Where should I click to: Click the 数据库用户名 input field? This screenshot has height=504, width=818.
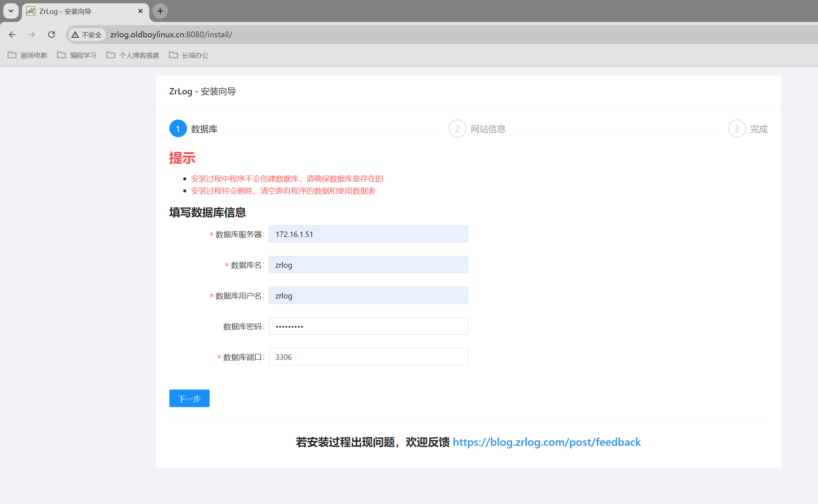[368, 296]
